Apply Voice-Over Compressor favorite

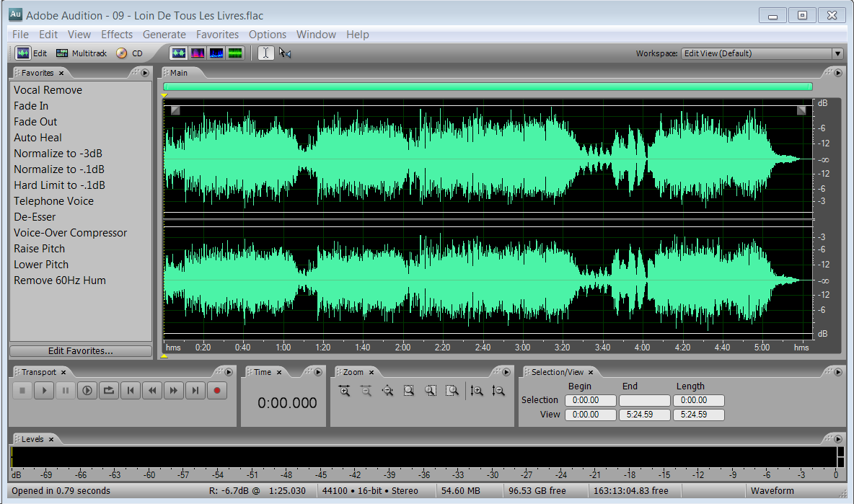(70, 232)
